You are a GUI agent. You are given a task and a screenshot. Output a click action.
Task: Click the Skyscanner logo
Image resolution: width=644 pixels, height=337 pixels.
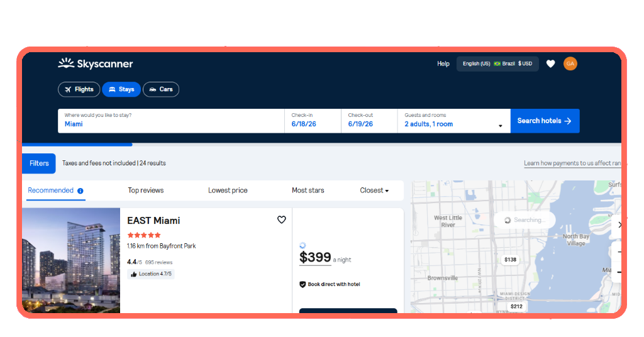tap(96, 64)
